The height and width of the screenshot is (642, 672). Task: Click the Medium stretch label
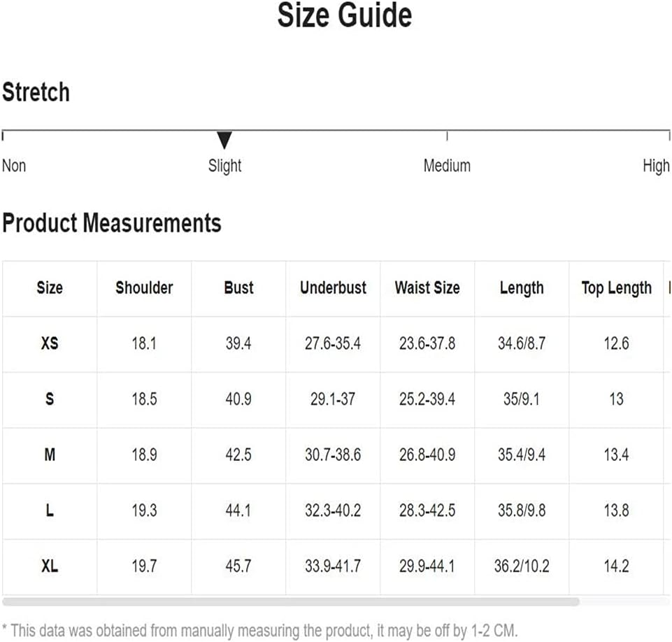(x=447, y=166)
